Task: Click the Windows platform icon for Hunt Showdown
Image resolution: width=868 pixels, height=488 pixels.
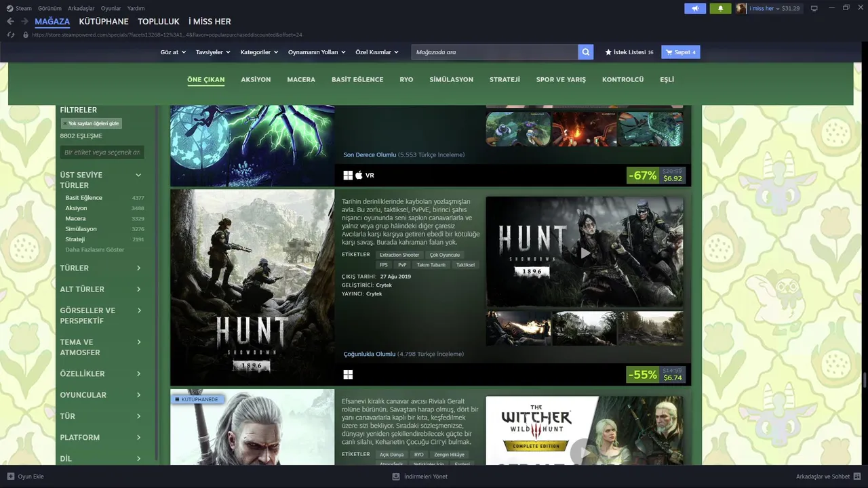Action: [x=348, y=374]
